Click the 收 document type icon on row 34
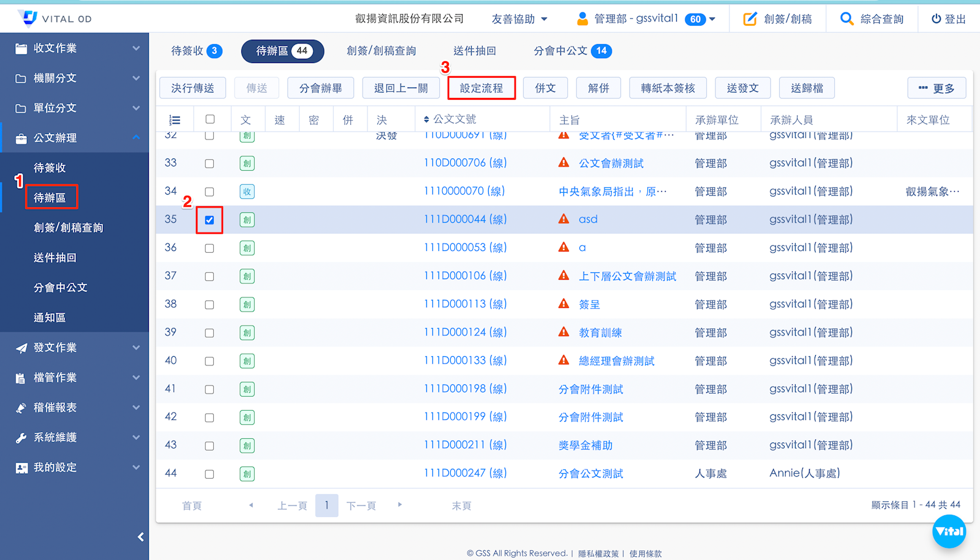980x560 pixels. [x=247, y=192]
